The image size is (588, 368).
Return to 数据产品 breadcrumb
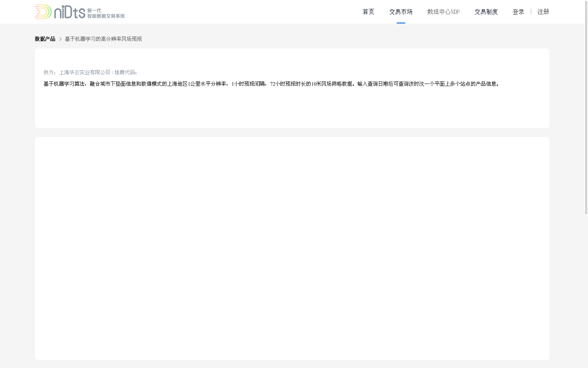[45, 39]
